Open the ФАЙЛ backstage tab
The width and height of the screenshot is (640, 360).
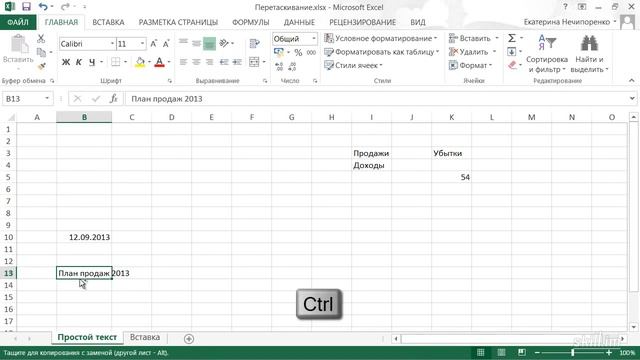[x=18, y=22]
